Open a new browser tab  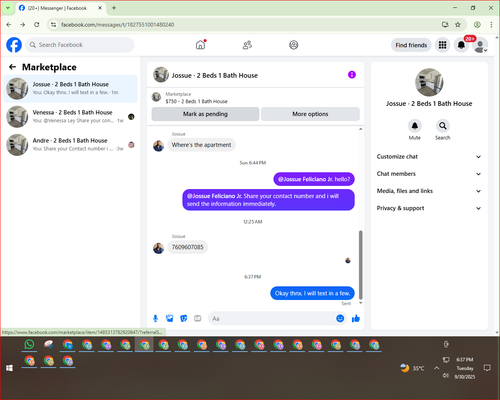pos(114,8)
